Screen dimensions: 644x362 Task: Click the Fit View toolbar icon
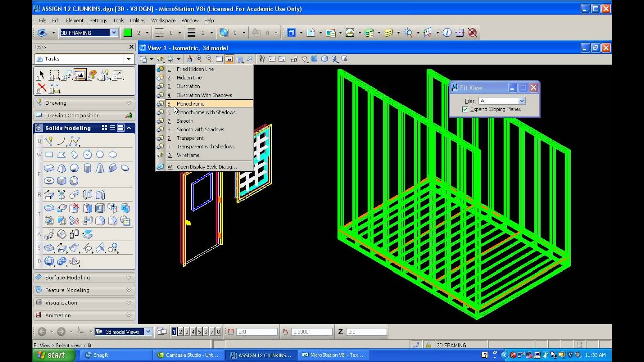point(229,59)
